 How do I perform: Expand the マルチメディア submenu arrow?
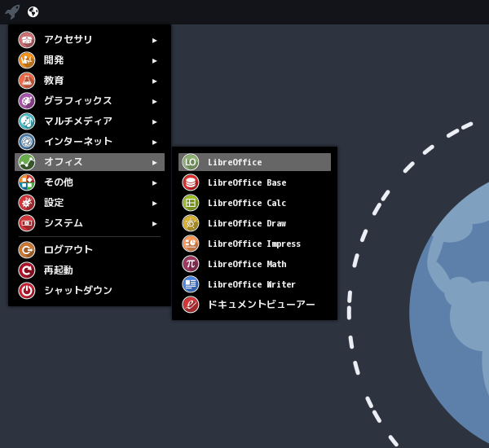(x=154, y=122)
